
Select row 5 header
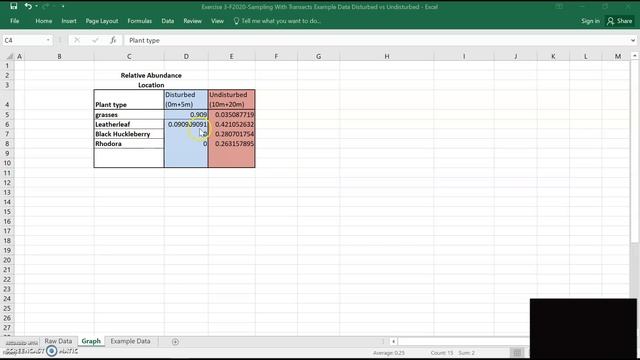pyautogui.click(x=7, y=115)
